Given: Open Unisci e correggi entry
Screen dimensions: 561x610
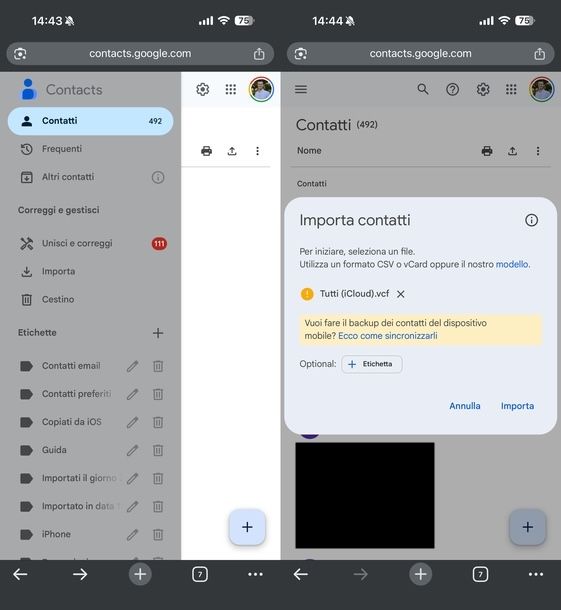Looking at the screenshot, I should tap(77, 244).
